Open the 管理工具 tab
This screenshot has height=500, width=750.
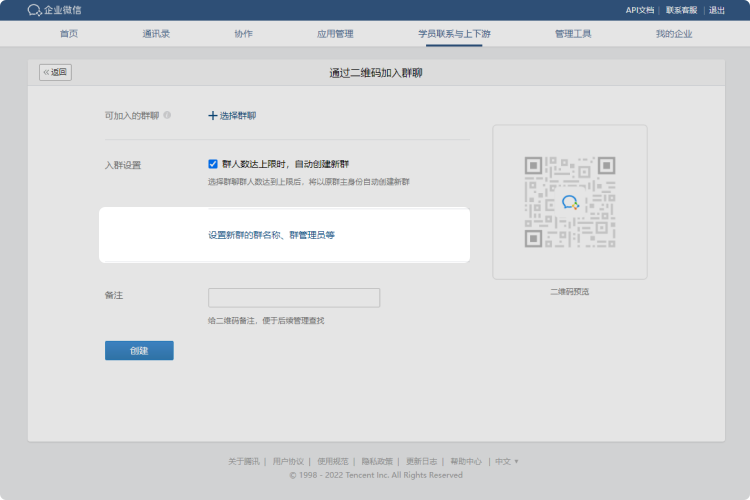tap(573, 33)
